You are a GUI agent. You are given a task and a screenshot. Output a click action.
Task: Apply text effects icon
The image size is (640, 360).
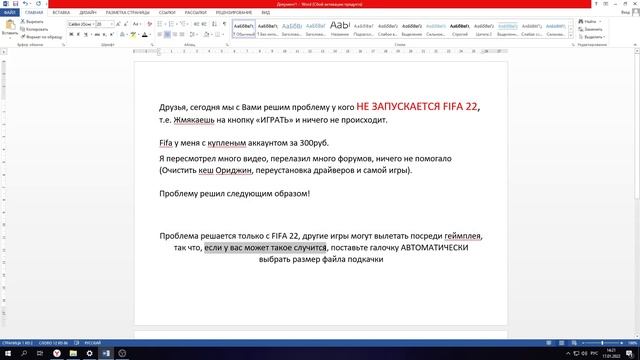[x=122, y=34]
